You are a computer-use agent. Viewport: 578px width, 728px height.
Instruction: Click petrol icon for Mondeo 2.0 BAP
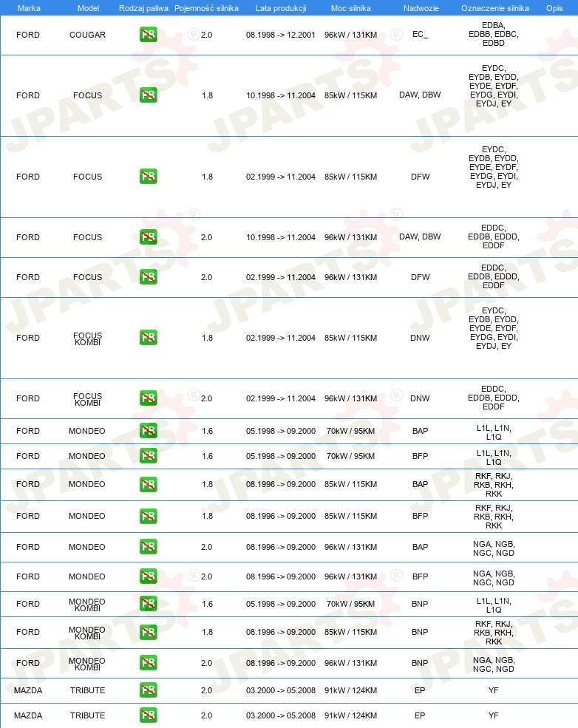coord(148,546)
